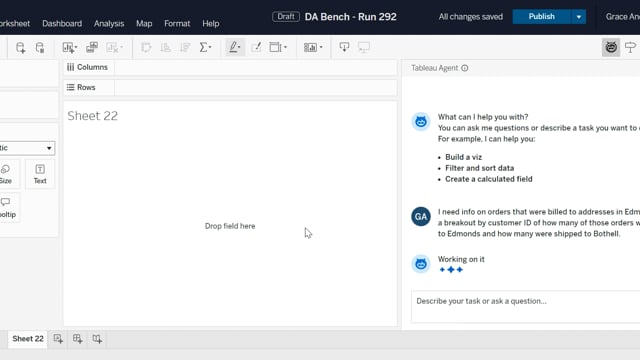Open the New Worksheet dropdown arrow

(x=76, y=47)
